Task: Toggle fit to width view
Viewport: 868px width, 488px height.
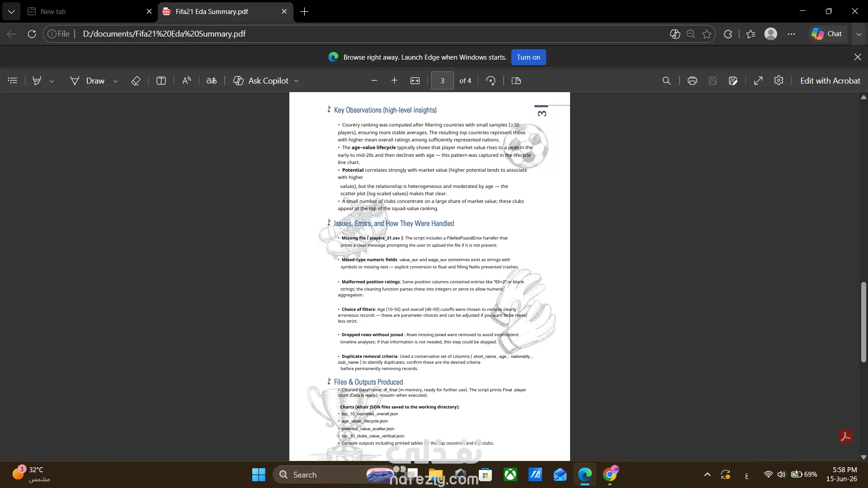Action: [x=415, y=80]
